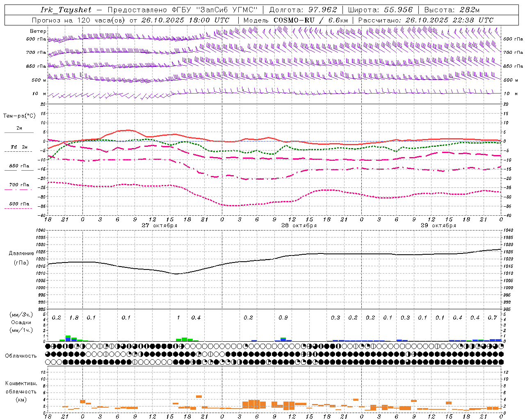The width and height of the screenshot is (525, 420).
Task: Click the Высота: 282м header field
Action: [452, 10]
